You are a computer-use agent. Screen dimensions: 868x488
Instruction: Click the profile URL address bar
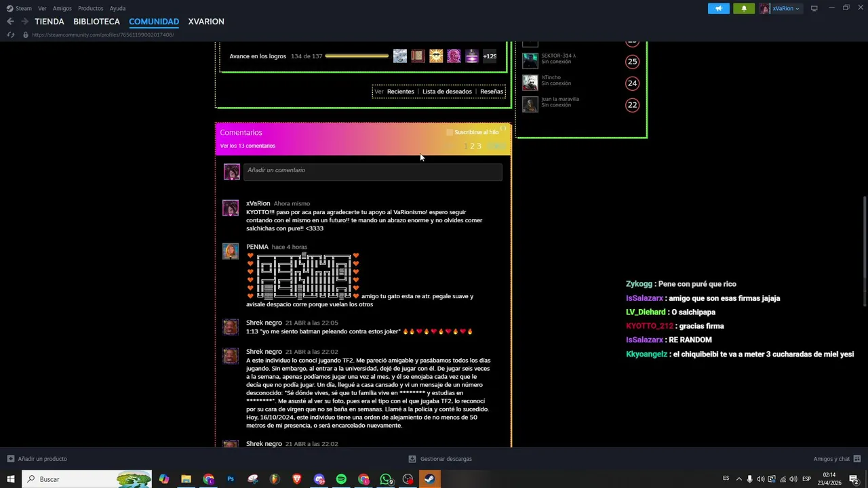102,35
